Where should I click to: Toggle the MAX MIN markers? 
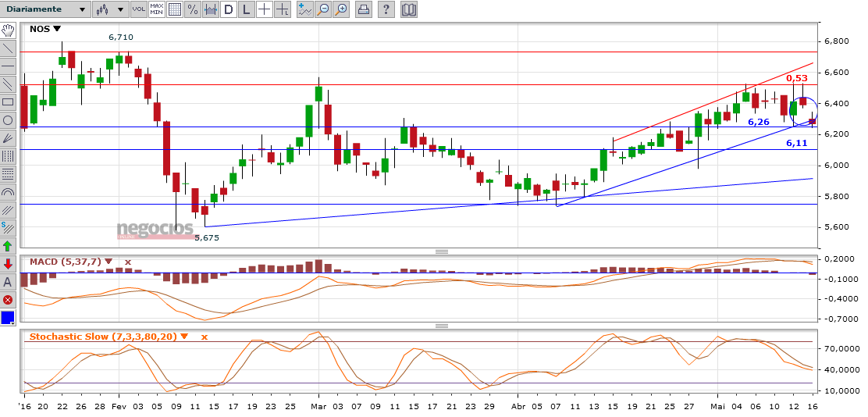[156, 9]
